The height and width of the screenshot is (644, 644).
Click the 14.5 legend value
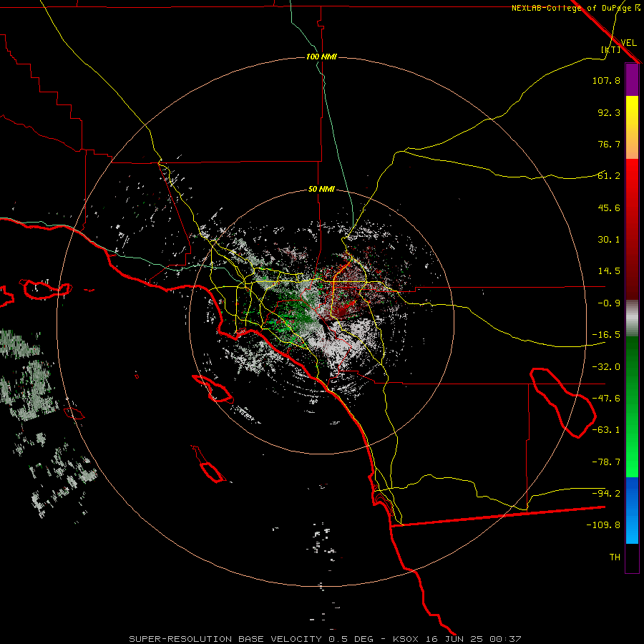tap(609, 271)
